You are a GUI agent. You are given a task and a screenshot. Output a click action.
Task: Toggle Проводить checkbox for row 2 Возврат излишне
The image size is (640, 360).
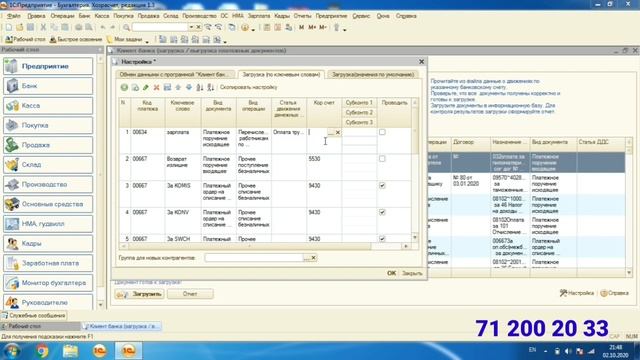(382, 159)
